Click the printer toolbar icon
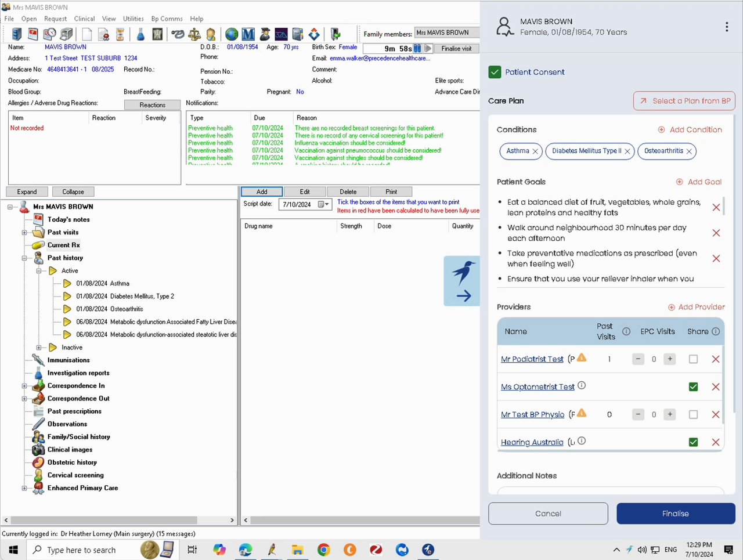The width and height of the screenshot is (743, 560). pos(67,34)
